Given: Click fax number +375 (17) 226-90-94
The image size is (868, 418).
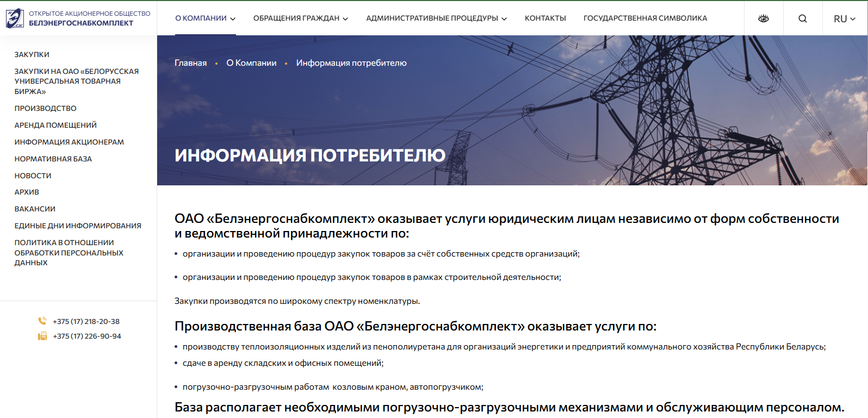Looking at the screenshot, I should point(87,336).
